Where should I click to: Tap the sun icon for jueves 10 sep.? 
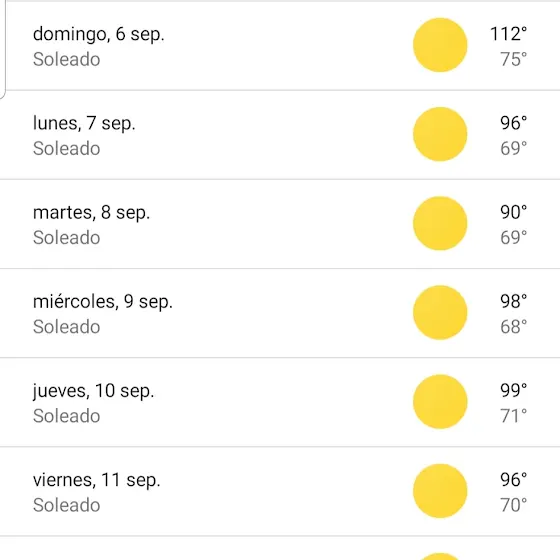440,402
